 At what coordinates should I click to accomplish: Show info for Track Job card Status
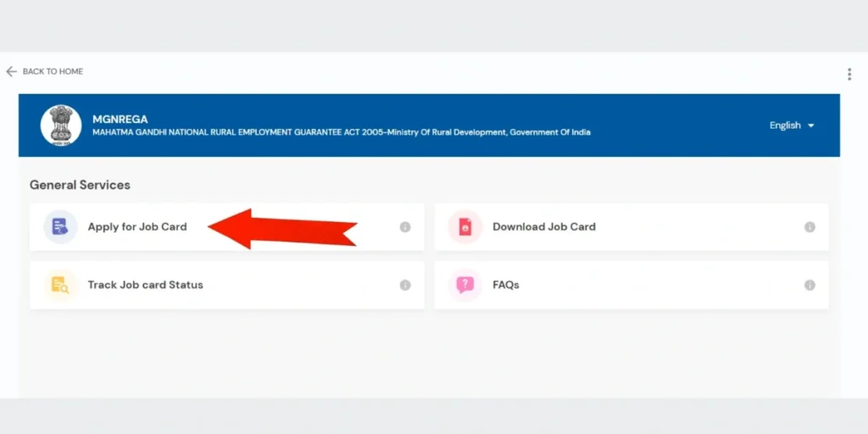pos(405,285)
